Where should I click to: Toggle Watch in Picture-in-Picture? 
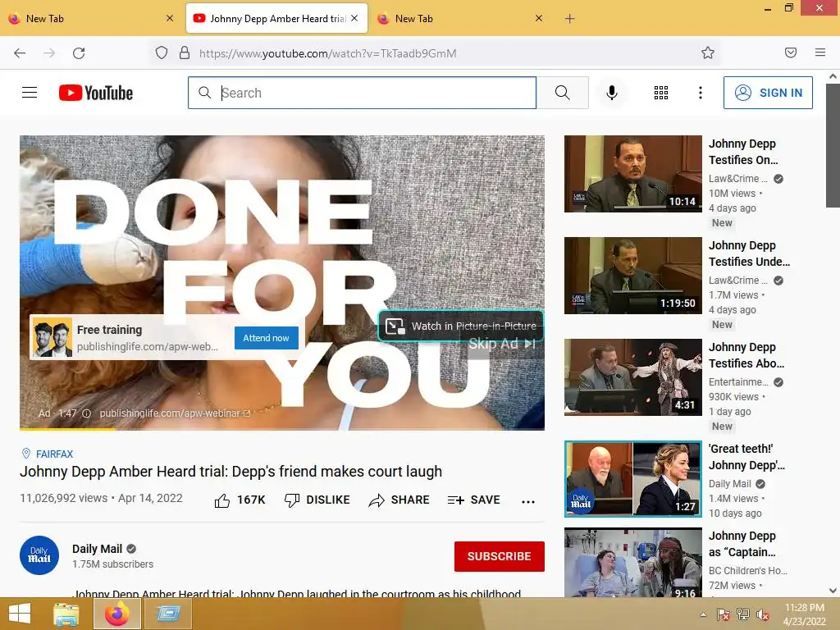(461, 326)
